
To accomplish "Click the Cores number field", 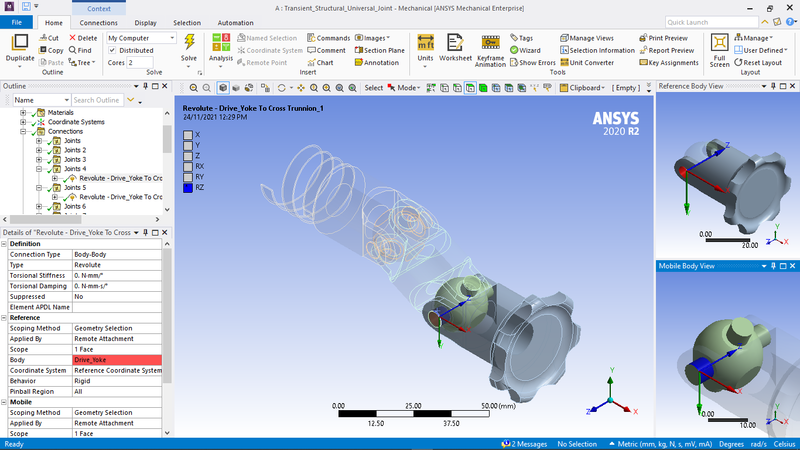I will click(140, 63).
